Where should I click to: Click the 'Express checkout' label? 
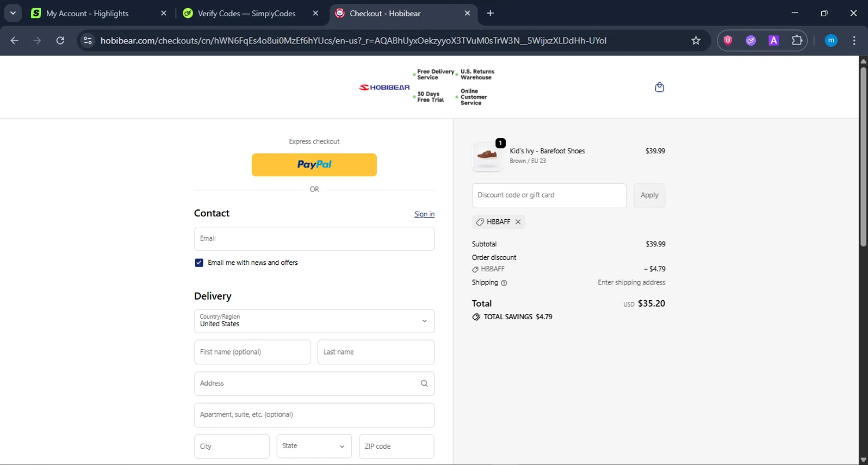[314, 142]
